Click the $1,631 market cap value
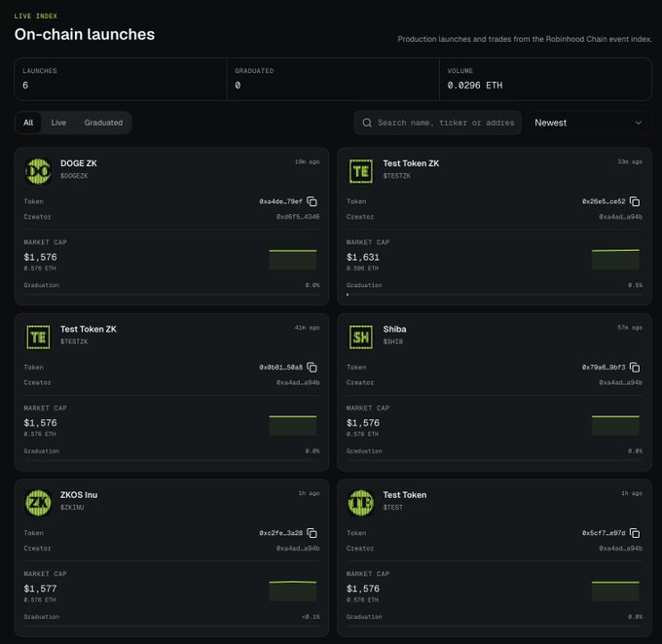Image resolution: width=662 pixels, height=644 pixels. [x=363, y=257]
